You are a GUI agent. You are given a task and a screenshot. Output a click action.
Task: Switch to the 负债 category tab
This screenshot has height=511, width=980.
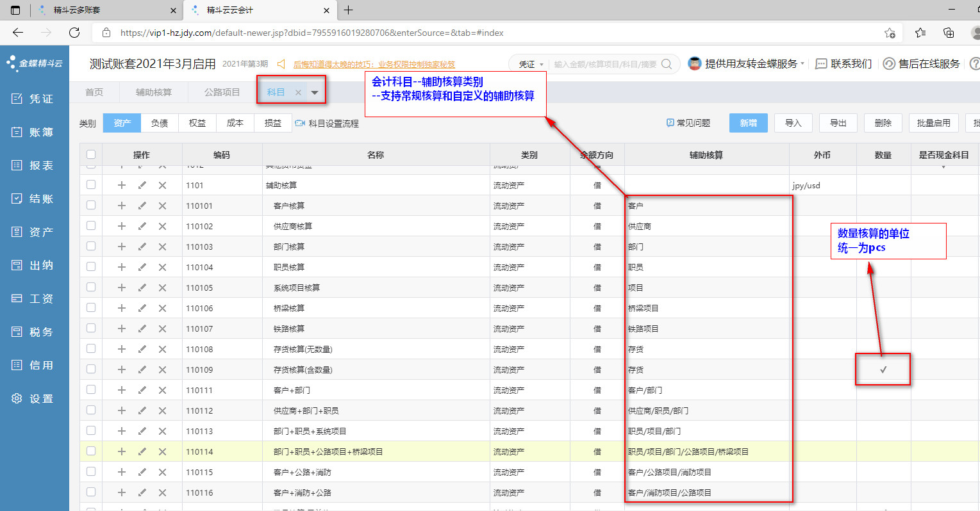tap(160, 123)
